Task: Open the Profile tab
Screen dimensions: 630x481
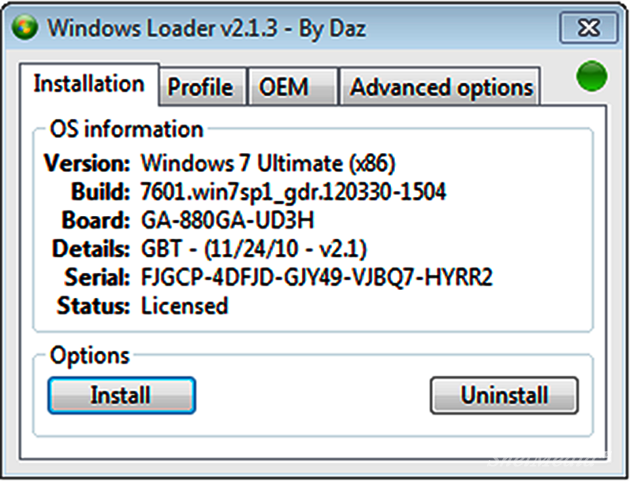Action: (x=202, y=87)
